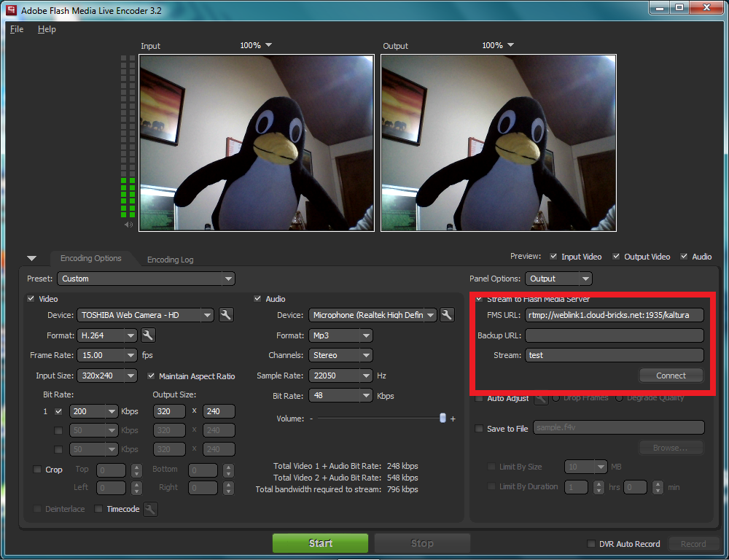The height and width of the screenshot is (560, 729).
Task: Toggle the 200 Kbps bit rate checkbox
Action: point(58,411)
